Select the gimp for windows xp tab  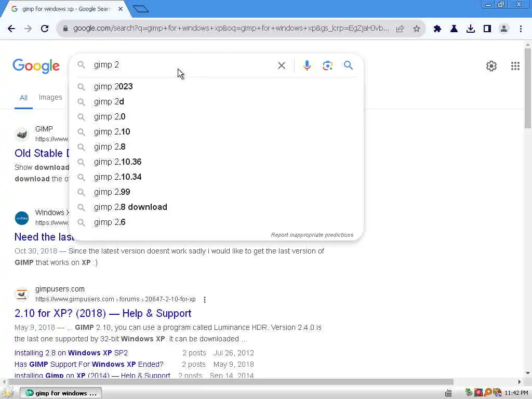coord(65,9)
